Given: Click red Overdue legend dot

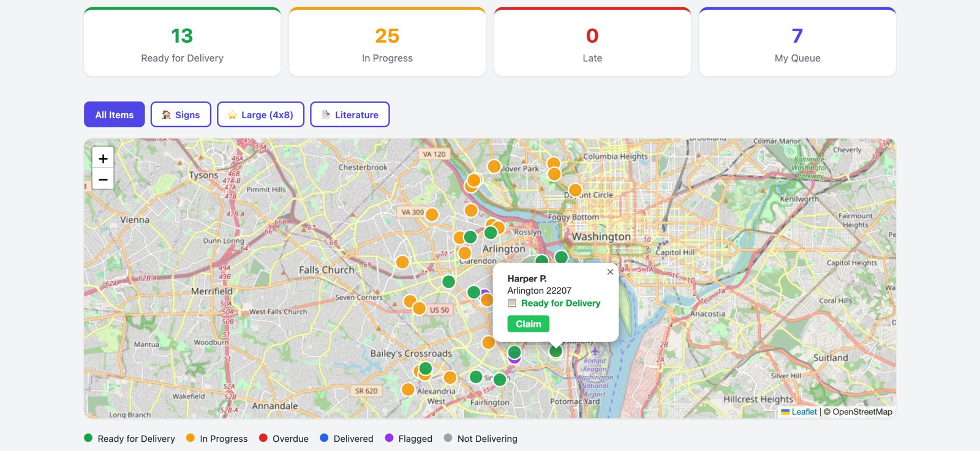Looking at the screenshot, I should tap(263, 438).
